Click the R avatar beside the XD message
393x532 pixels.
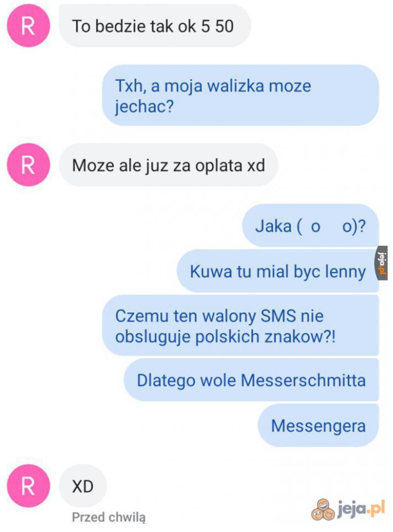[x=29, y=486]
